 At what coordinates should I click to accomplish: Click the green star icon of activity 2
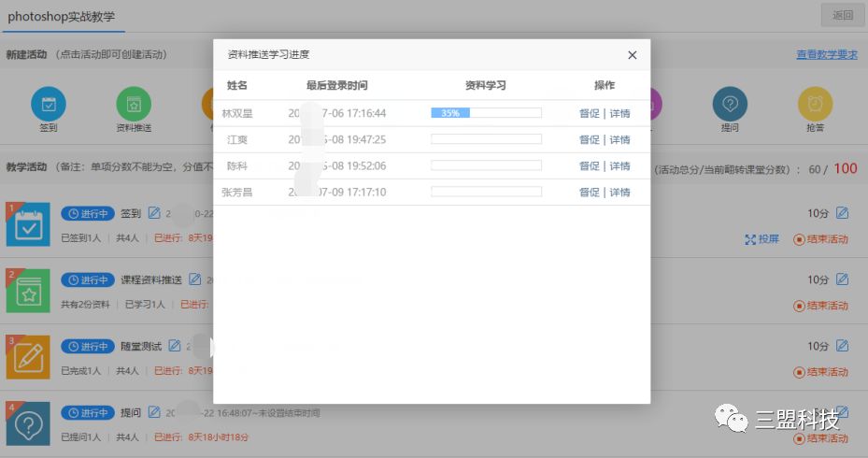pos(28,291)
